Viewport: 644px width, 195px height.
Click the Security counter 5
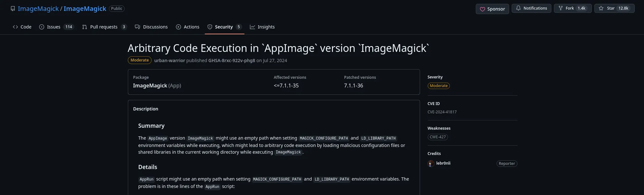(x=238, y=27)
